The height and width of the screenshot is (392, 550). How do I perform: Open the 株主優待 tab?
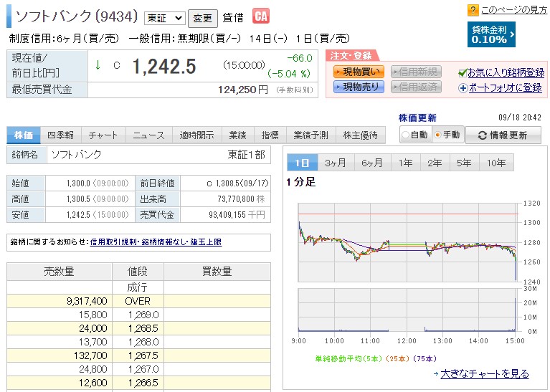(x=360, y=135)
